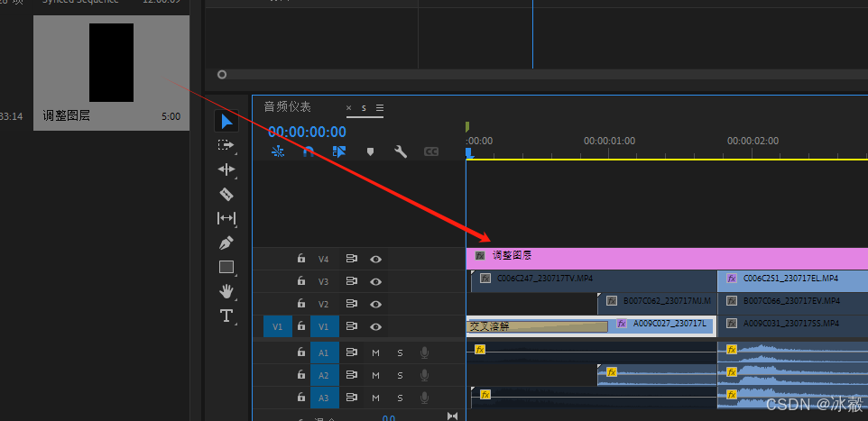Screen dimensions: 868x421
Task: Switch to the s sequence tab
Action: point(364,108)
